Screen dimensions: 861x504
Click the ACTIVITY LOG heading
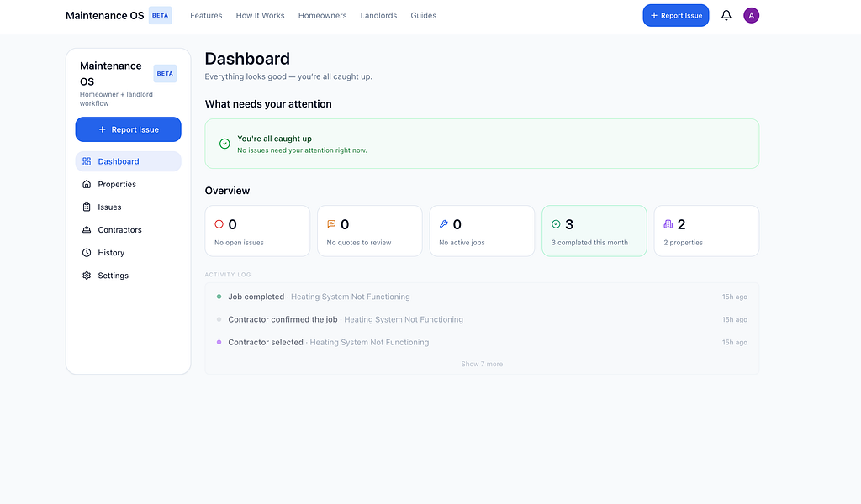pos(228,274)
